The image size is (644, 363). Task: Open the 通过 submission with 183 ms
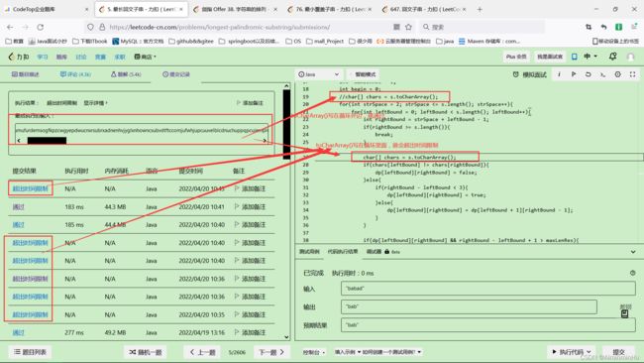pos(18,206)
